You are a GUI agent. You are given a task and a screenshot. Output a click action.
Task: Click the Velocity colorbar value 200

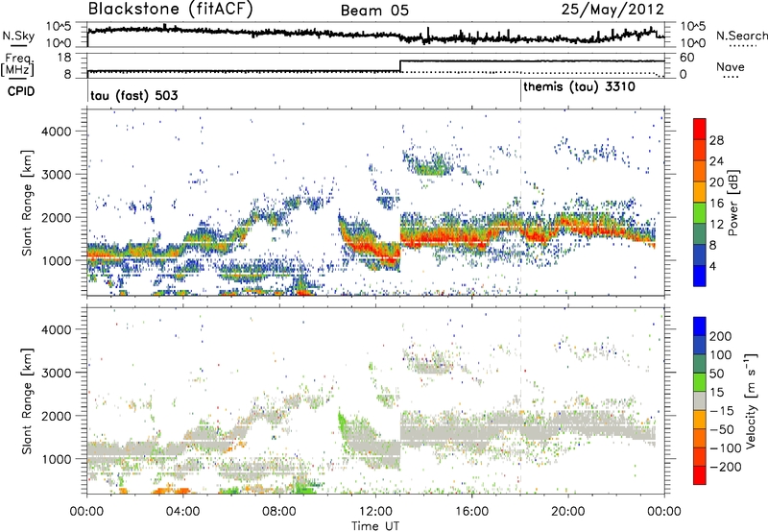pos(721,336)
